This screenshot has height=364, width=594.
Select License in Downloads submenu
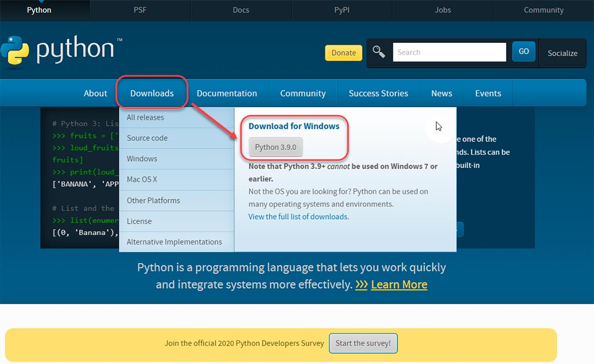(x=176, y=221)
